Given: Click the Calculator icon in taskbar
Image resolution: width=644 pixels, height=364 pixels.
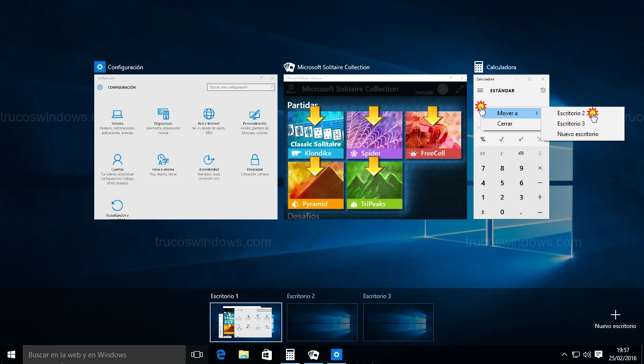Looking at the screenshot, I should pyautogui.click(x=290, y=355).
